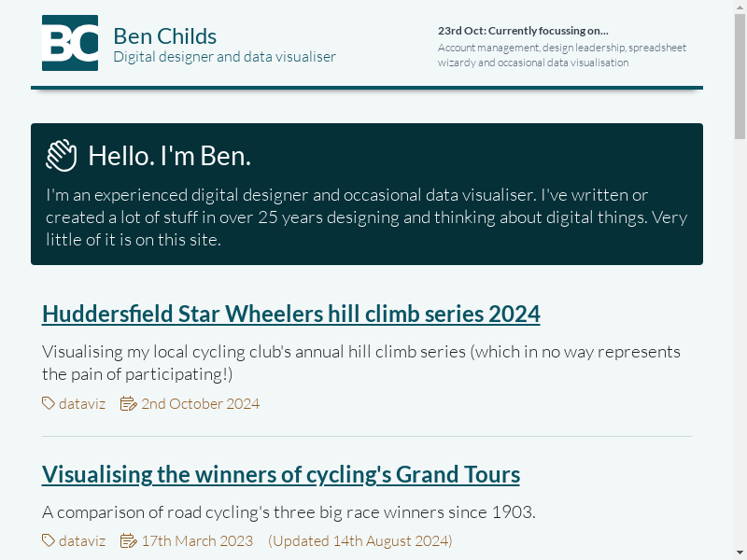
Task: Click the tag icon under the Grand Tours post
Action: click(49, 540)
